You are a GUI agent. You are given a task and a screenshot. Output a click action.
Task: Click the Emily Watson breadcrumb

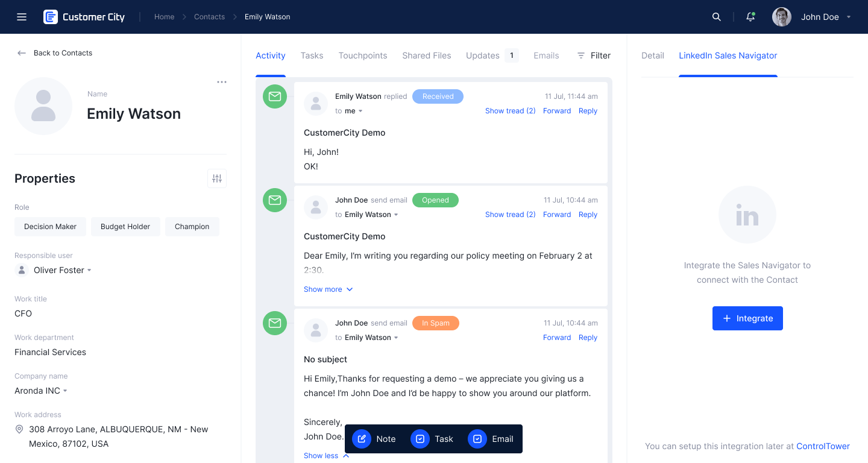click(x=268, y=17)
